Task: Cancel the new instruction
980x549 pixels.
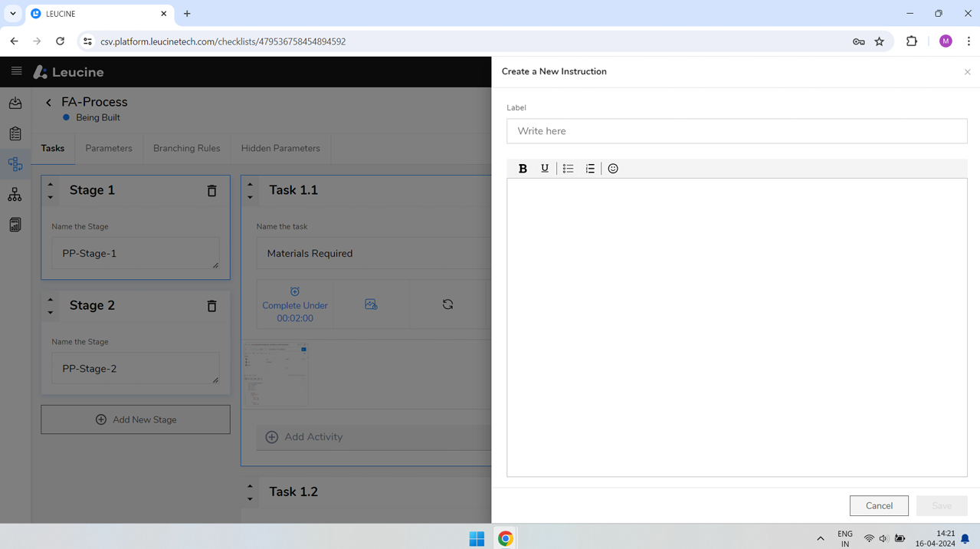Action: [x=879, y=505]
